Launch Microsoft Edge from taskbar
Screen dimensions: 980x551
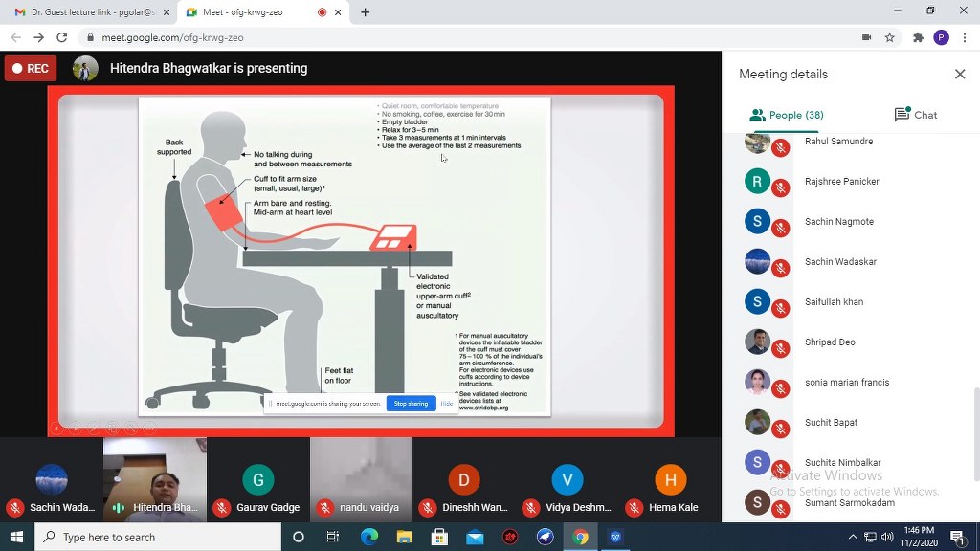(368, 537)
